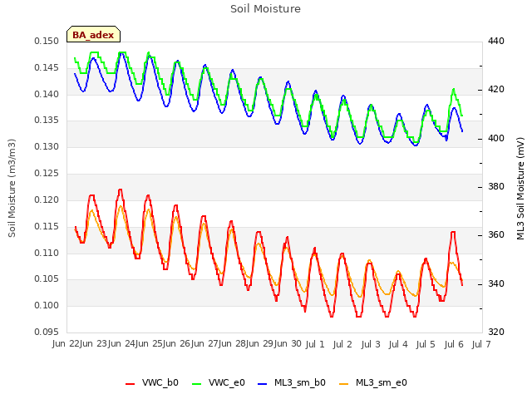The image size is (532, 399).
Task: Click the 0.140 left axis tick label
Action: (x=47, y=94)
